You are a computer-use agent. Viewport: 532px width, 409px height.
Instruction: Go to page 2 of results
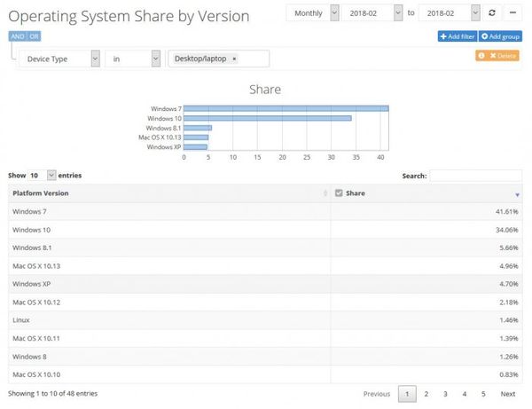pos(426,393)
